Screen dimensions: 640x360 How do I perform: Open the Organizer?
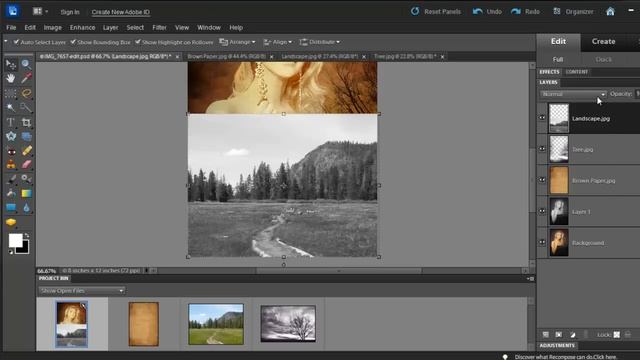573,11
